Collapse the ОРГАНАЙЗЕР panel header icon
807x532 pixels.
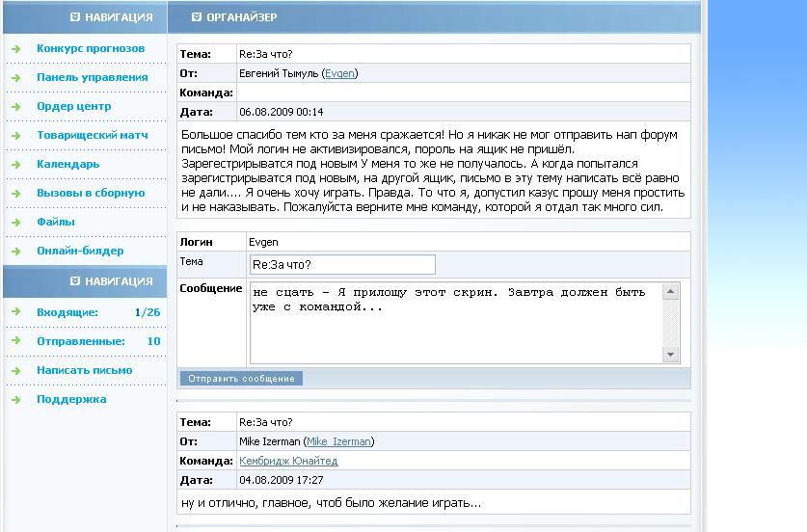[197, 17]
